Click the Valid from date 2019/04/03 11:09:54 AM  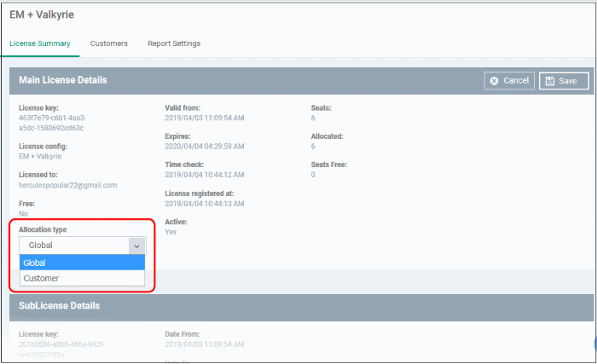click(x=205, y=118)
